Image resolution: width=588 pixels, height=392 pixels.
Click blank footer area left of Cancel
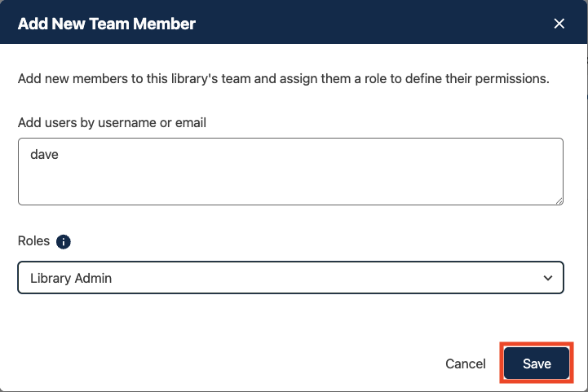228,363
